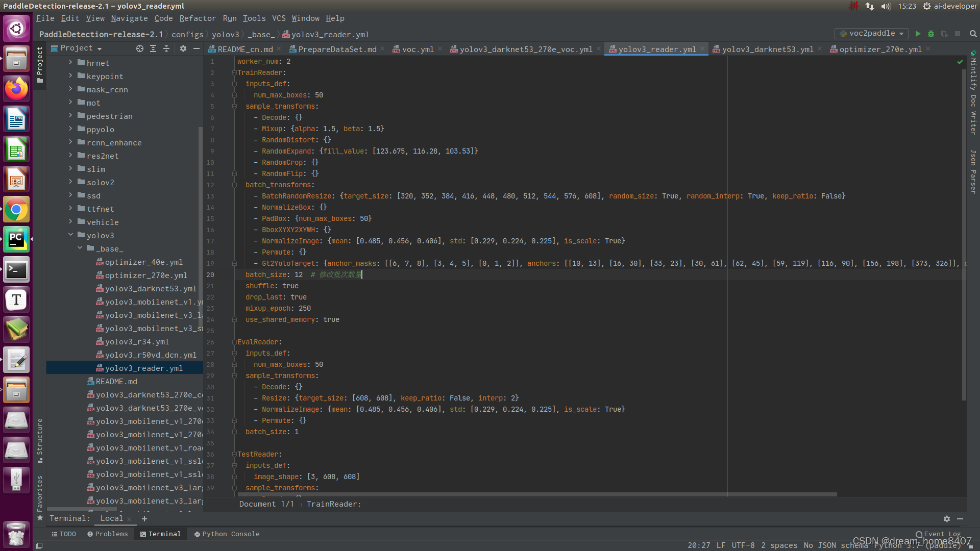The image size is (980, 551).
Task: Expand the ppyolo folder
Action: [x=70, y=129]
